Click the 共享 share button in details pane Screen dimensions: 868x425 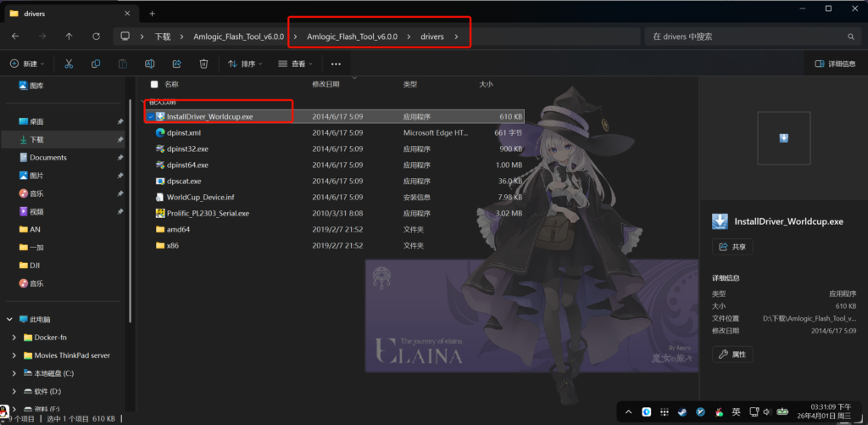pyautogui.click(x=732, y=246)
